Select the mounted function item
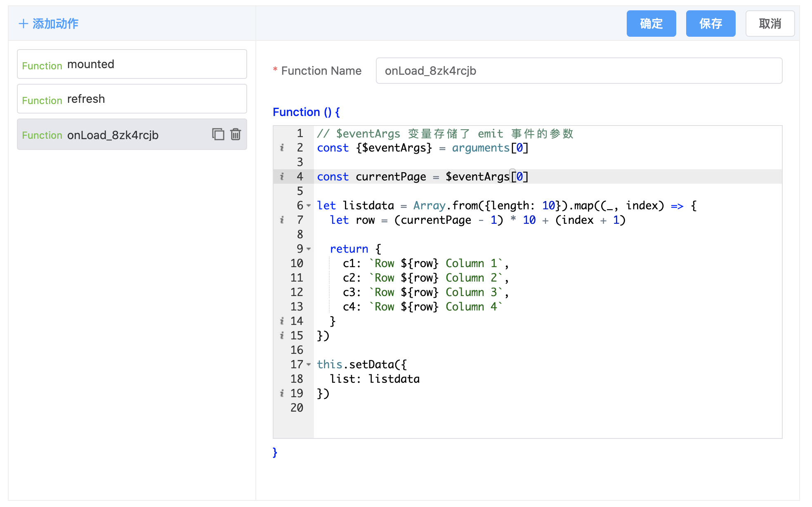The height and width of the screenshot is (507, 812). 132,64
